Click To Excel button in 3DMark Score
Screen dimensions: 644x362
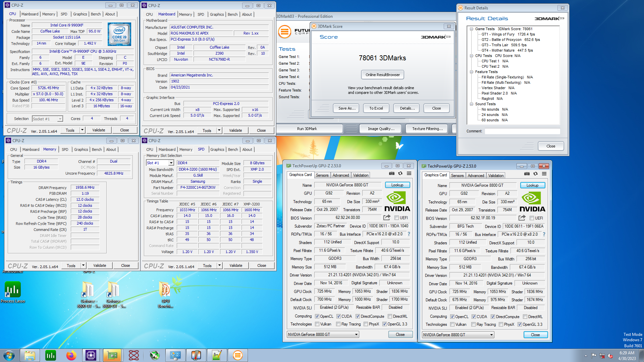[376, 108]
